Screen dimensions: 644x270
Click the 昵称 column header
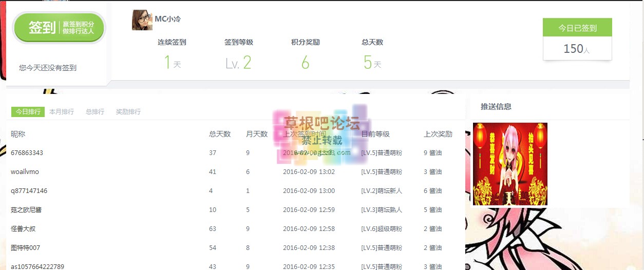(x=18, y=134)
